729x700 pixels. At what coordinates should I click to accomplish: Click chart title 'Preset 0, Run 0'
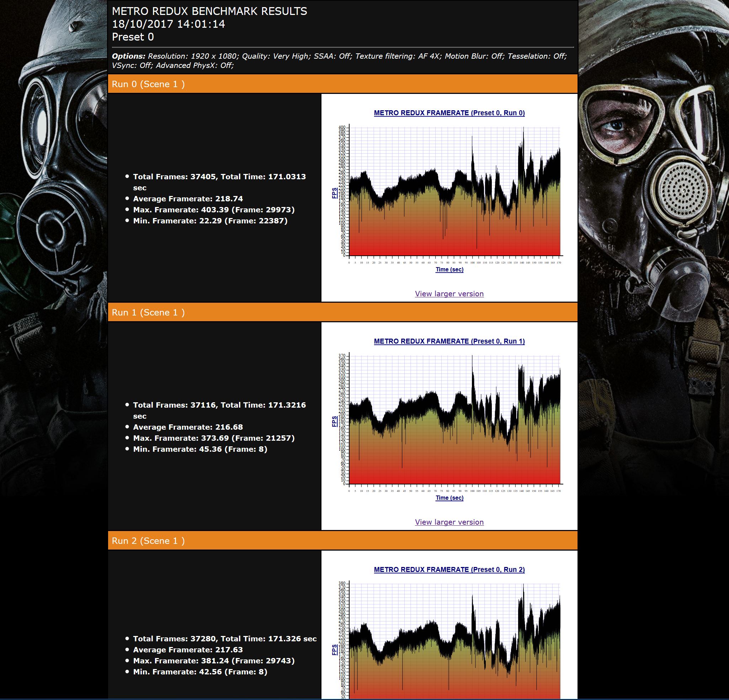pyautogui.click(x=449, y=113)
